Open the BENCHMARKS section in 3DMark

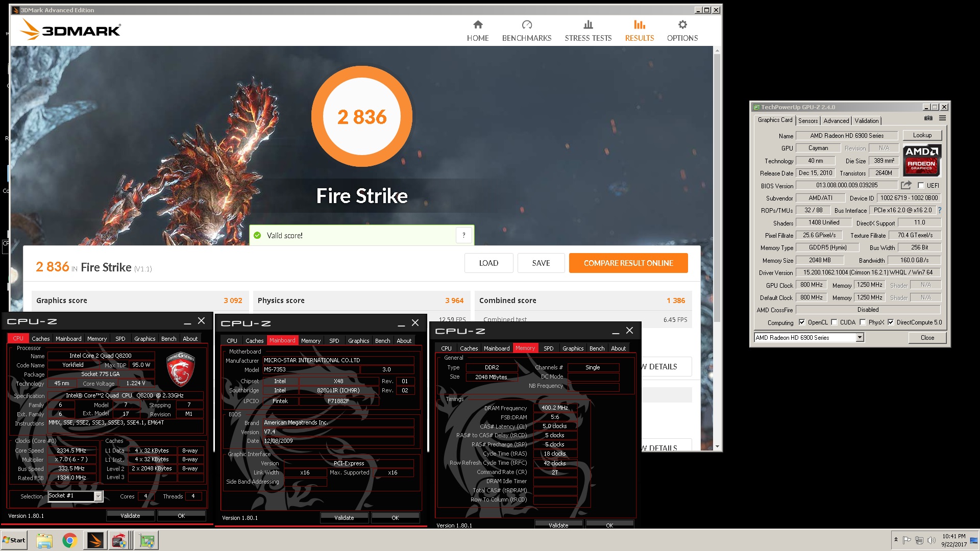point(527,31)
